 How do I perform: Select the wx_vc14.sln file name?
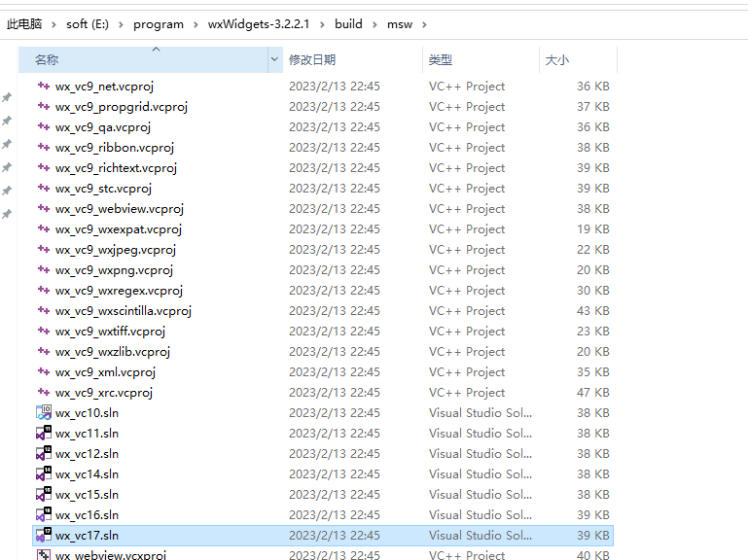[87, 474]
